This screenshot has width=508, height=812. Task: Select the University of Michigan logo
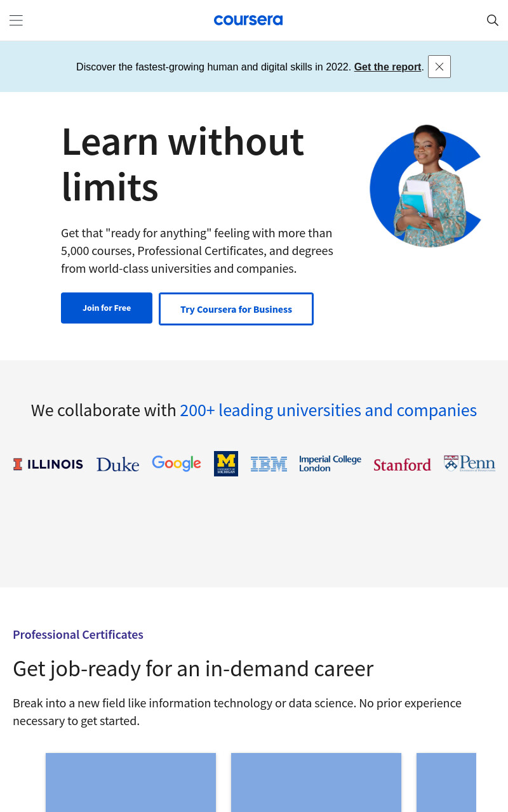tap(226, 464)
